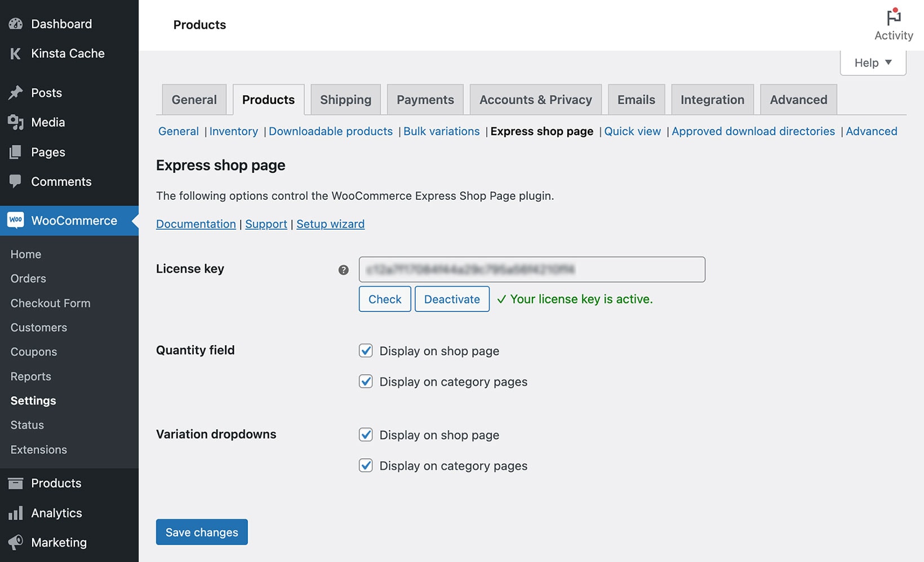Image resolution: width=924 pixels, height=562 pixels.
Task: Expand the Help dropdown
Action: [x=872, y=63]
